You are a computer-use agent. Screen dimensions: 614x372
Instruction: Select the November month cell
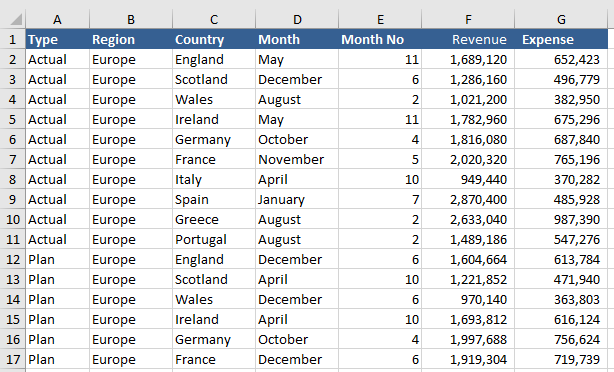(x=297, y=159)
